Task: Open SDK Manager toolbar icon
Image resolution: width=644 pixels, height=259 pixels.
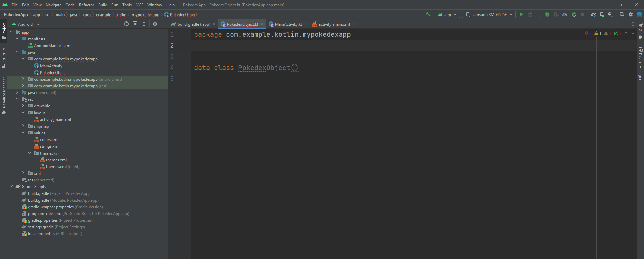Action: 610,14
